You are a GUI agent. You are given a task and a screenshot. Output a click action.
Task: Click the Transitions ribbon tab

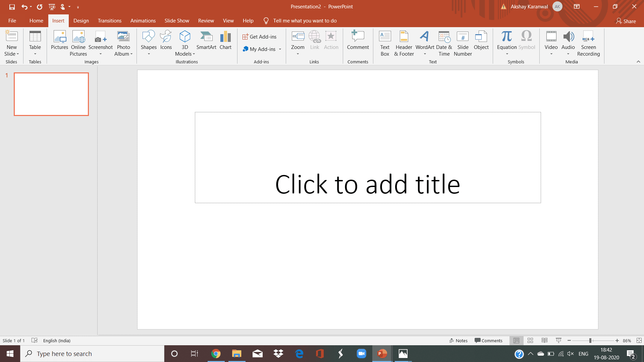click(110, 21)
